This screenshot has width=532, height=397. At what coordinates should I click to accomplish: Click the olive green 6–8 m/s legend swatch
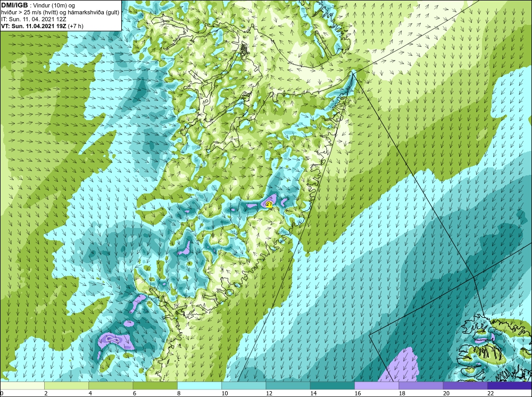coord(155,386)
